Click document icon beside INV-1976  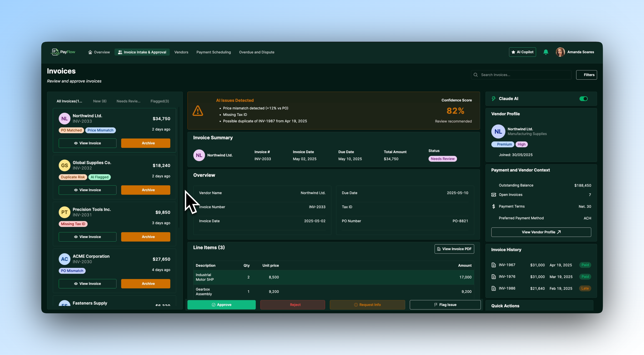click(494, 277)
